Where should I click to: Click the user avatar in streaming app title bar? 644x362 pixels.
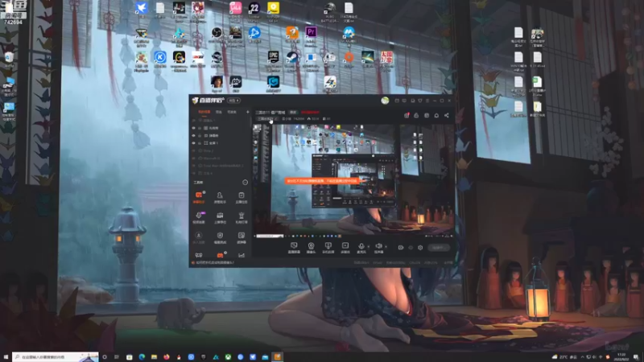(385, 101)
